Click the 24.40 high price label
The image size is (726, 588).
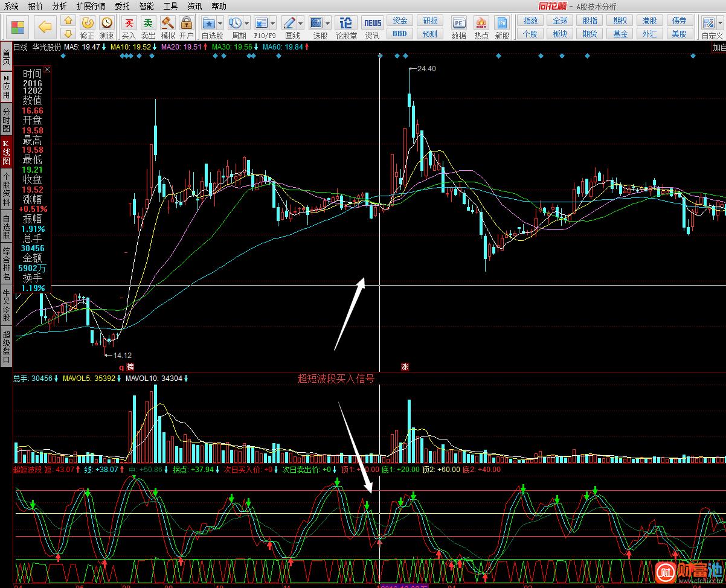click(426, 68)
